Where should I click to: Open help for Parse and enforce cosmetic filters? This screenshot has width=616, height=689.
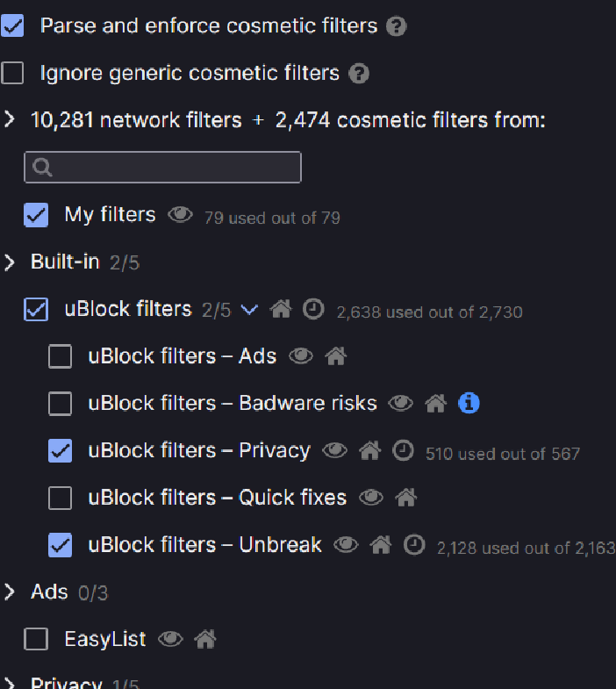click(x=397, y=26)
